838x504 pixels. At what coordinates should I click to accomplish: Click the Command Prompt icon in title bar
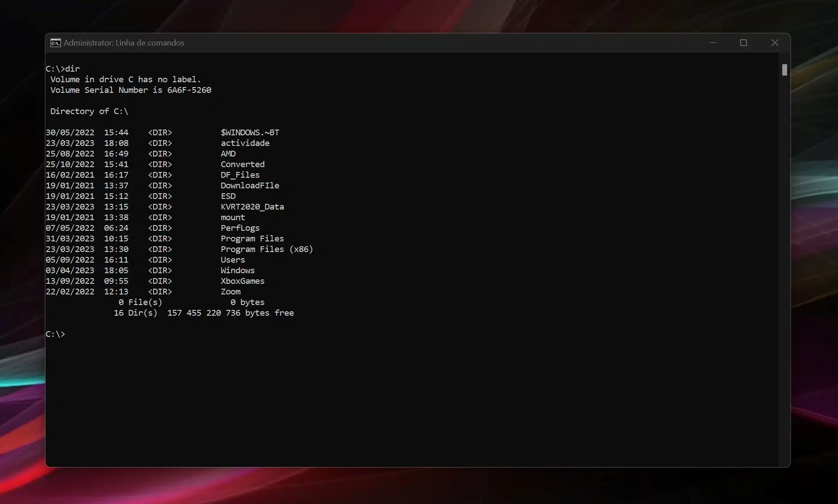point(55,43)
